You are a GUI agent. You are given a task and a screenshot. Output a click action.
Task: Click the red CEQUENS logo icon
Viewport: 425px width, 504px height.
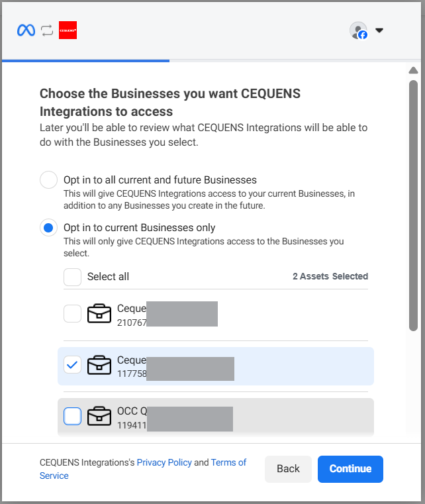[x=68, y=30]
